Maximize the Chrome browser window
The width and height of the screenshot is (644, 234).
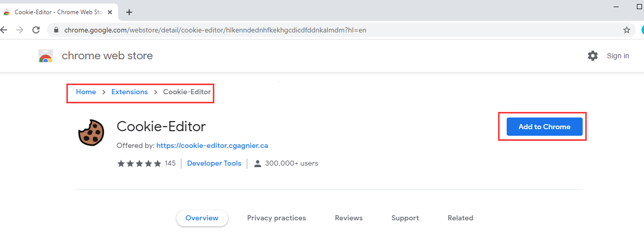point(639,6)
